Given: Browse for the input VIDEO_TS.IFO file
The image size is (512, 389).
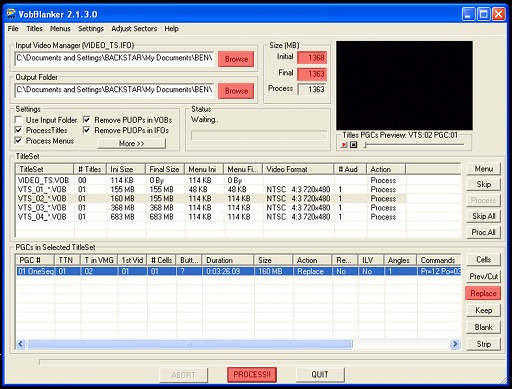Looking at the screenshot, I should [x=236, y=59].
